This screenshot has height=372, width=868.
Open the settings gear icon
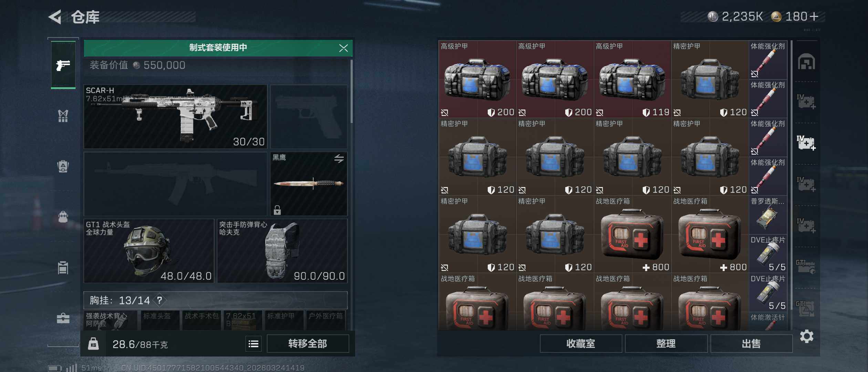tap(806, 336)
